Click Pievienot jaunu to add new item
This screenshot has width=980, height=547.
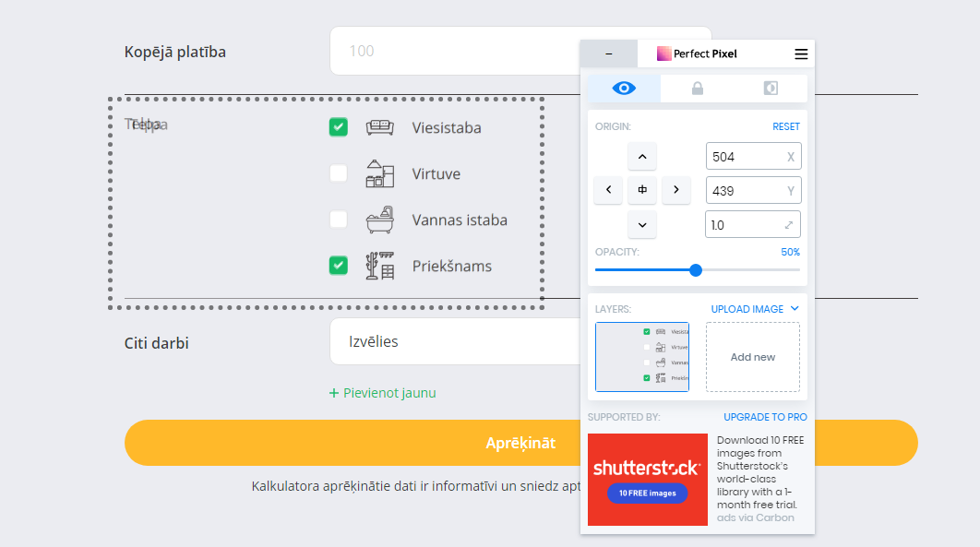(x=382, y=392)
